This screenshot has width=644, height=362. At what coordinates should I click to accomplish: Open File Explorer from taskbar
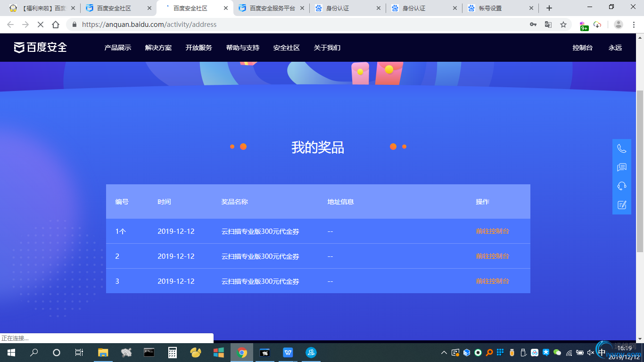pyautogui.click(x=103, y=353)
